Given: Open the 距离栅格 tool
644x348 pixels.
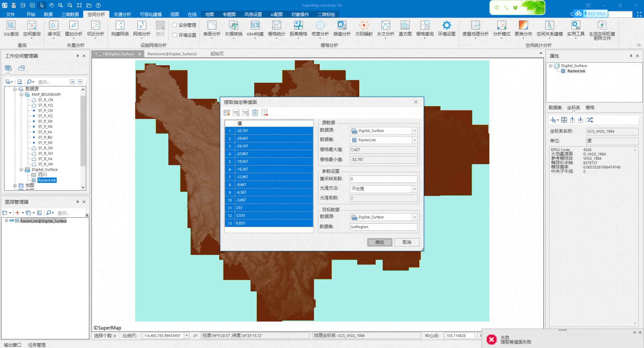Looking at the screenshot, I should (298, 29).
